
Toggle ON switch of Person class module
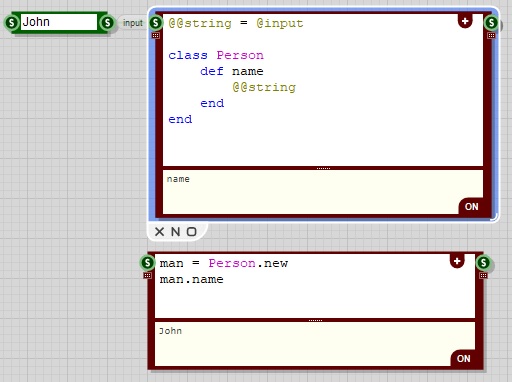[471, 207]
